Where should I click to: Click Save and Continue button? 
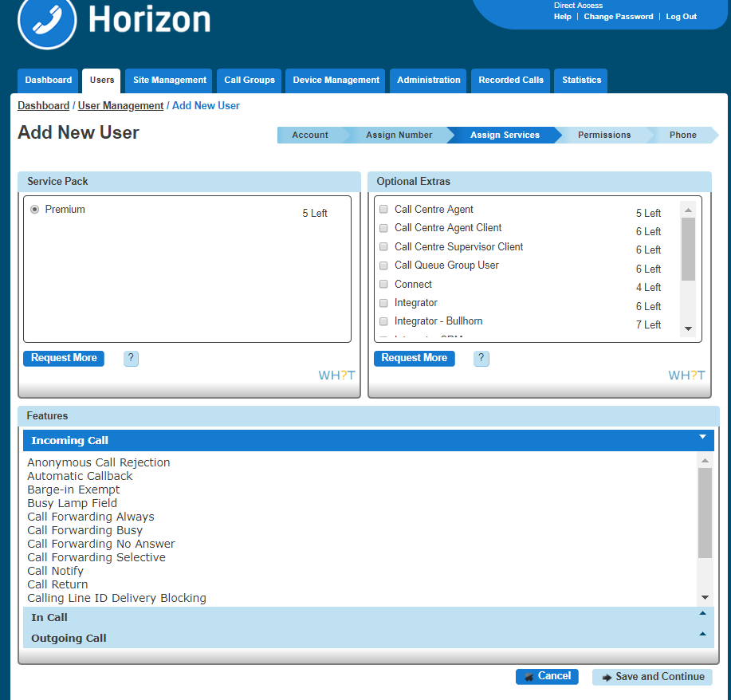tap(652, 677)
